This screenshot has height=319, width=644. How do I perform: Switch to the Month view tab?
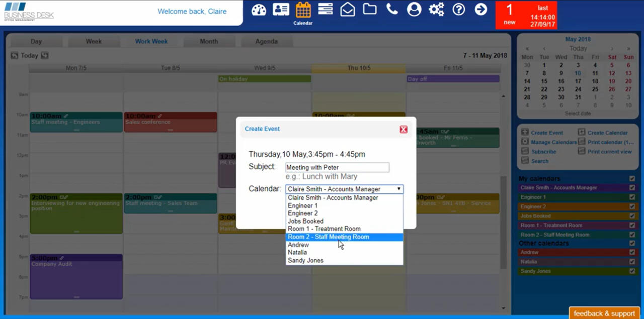tap(209, 41)
